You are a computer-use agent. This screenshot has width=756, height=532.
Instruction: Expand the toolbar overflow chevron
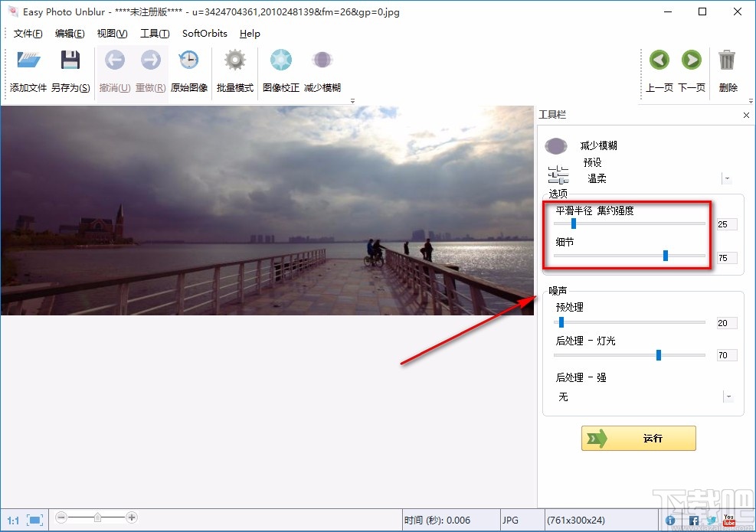pyautogui.click(x=352, y=100)
